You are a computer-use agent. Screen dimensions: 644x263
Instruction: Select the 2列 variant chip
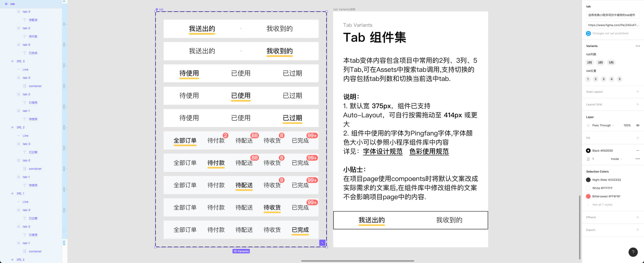[589, 63]
